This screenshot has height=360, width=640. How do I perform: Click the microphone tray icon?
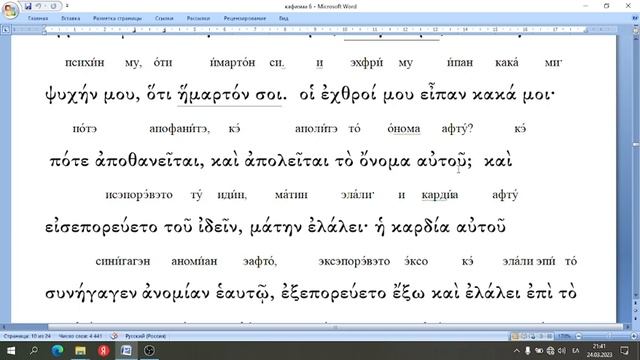click(x=528, y=351)
